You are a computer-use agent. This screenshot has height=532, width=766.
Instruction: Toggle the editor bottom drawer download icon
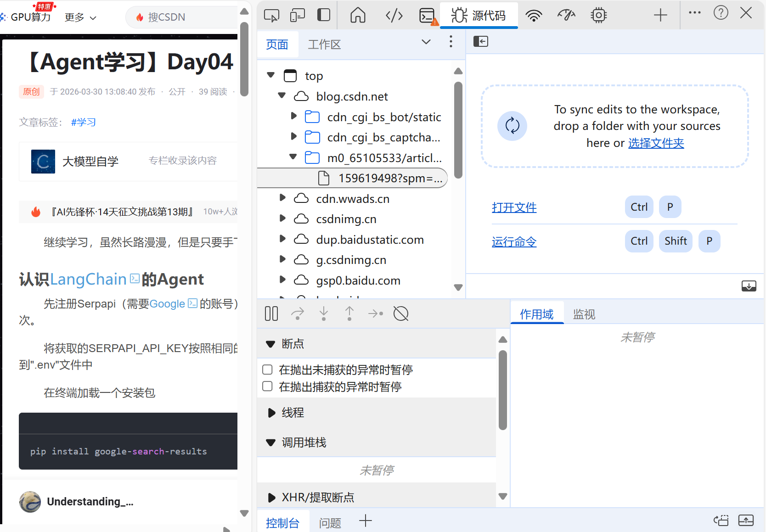pos(749,286)
